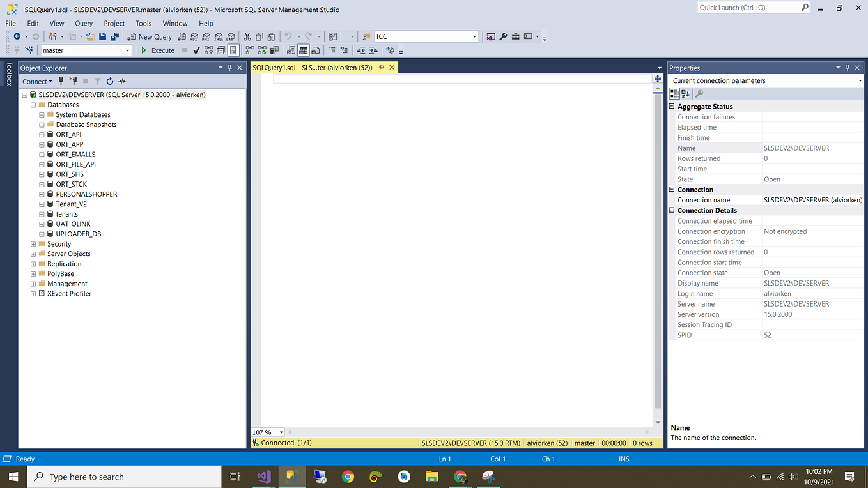Select the Execute icon to run the query

(x=158, y=50)
